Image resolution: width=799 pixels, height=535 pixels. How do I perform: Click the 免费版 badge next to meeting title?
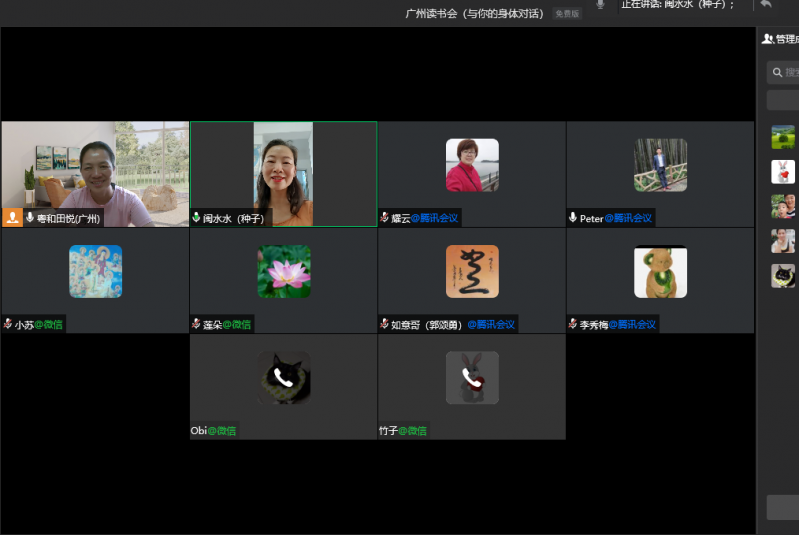[x=567, y=14]
